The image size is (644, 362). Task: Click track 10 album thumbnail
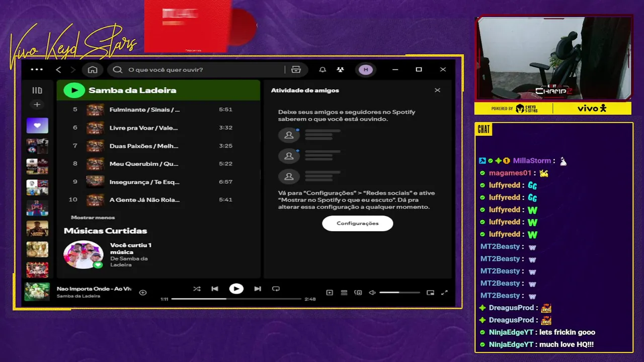tap(95, 200)
